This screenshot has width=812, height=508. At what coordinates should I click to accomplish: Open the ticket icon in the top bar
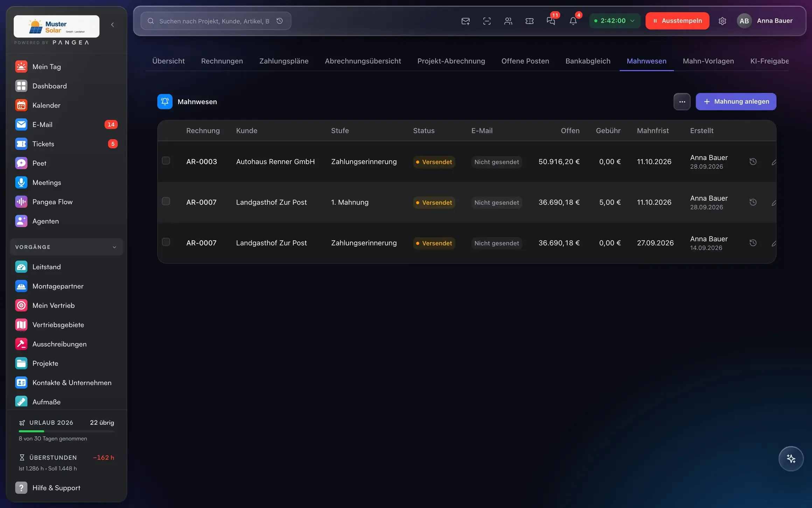pyautogui.click(x=530, y=21)
